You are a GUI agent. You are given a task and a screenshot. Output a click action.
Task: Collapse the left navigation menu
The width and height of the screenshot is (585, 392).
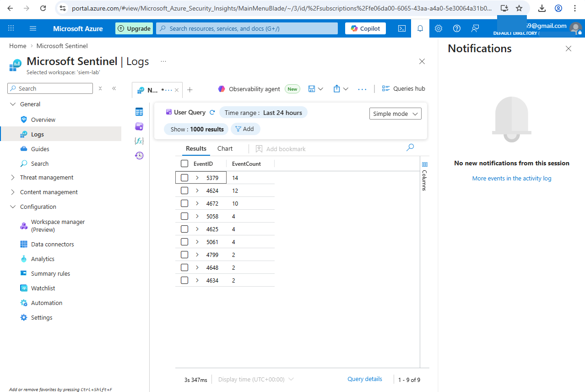click(114, 88)
